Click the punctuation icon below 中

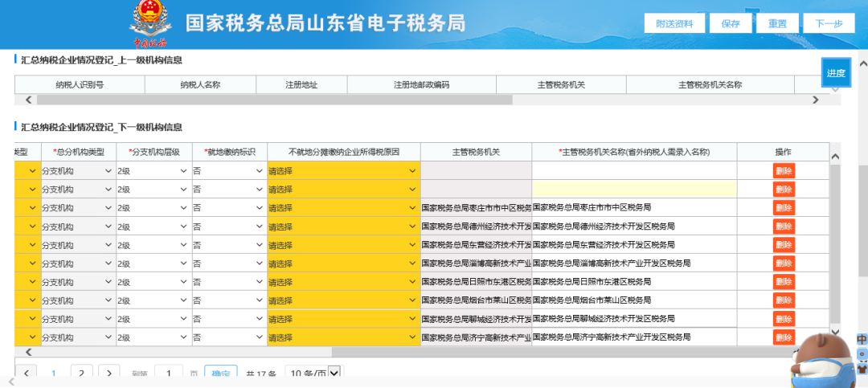pos(862,353)
